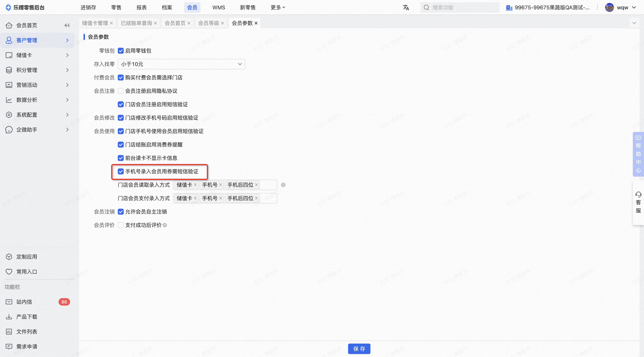Open the 进销存 menu
The height and width of the screenshot is (357, 644).
point(88,7)
